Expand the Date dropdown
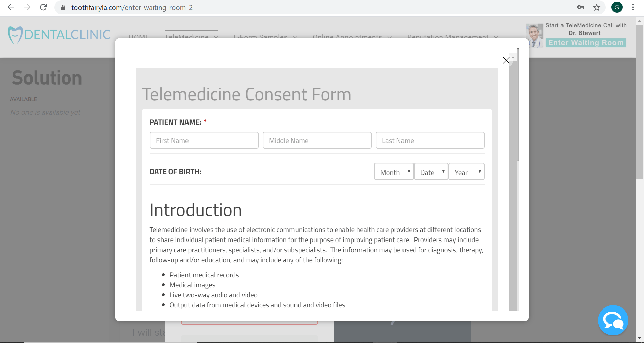Screen dimensions: 644x343 (x=431, y=171)
